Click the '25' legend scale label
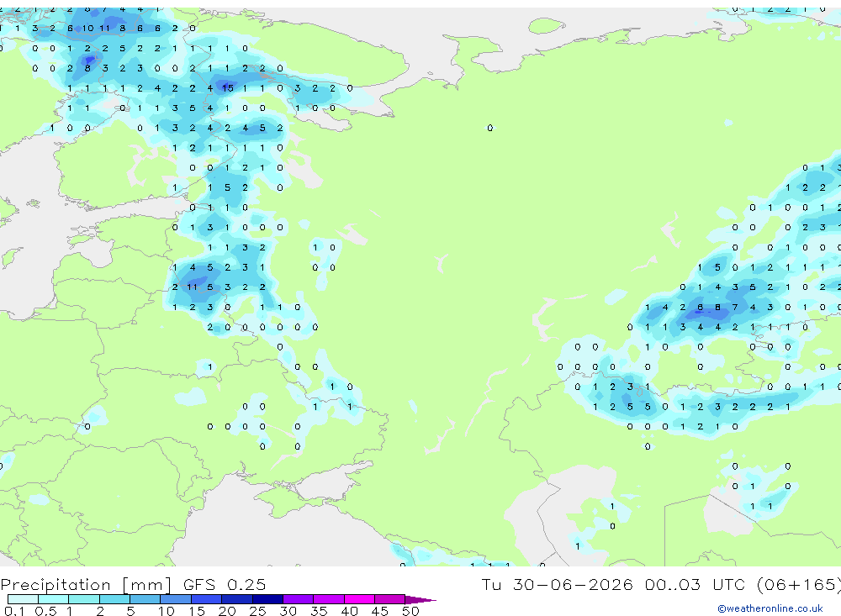The height and width of the screenshot is (616, 841). click(x=257, y=611)
